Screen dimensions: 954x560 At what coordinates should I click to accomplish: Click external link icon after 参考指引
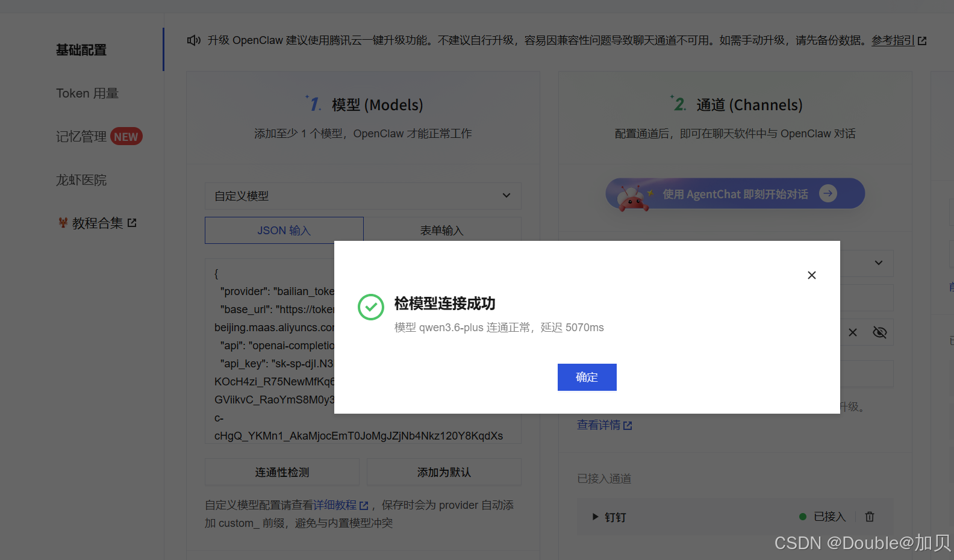[x=922, y=41]
